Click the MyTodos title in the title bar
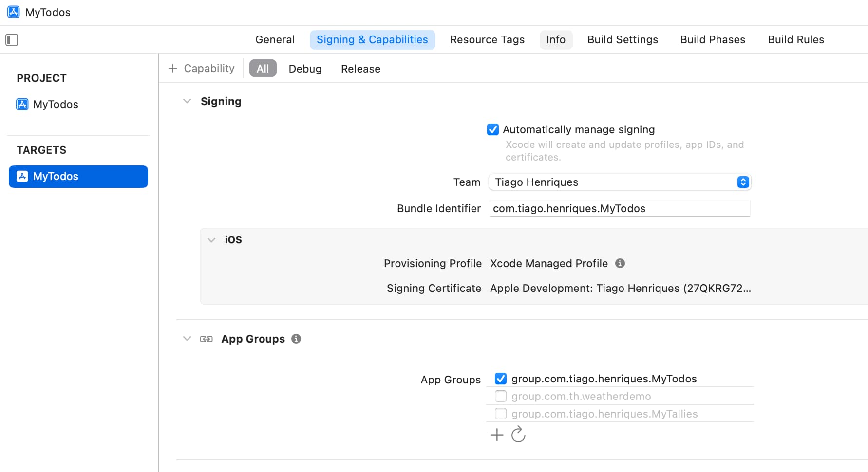868x472 pixels. (48, 12)
